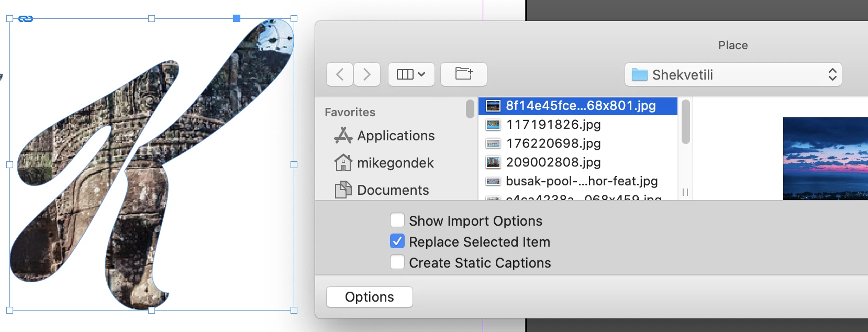Open the column view mode dropdown
This screenshot has width=868, height=332.
(411, 74)
